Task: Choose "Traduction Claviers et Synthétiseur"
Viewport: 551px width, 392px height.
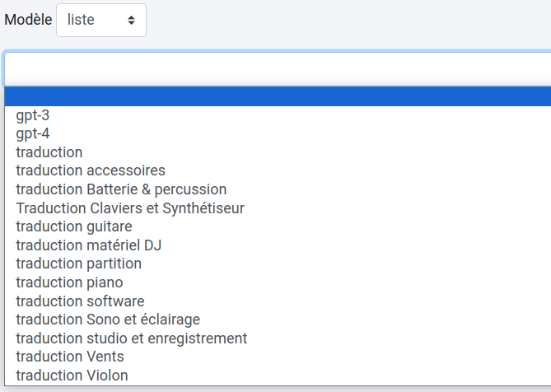Action: click(x=130, y=208)
